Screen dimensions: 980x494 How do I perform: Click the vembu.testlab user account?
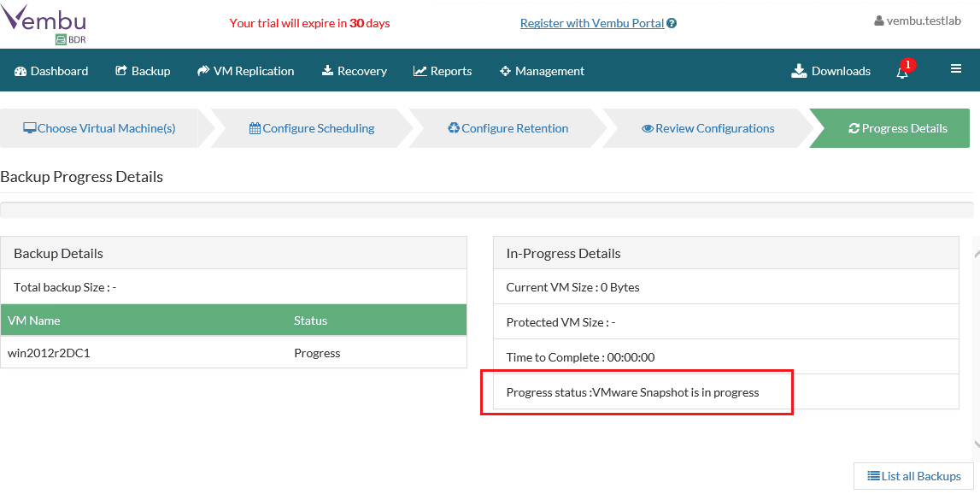click(x=918, y=21)
